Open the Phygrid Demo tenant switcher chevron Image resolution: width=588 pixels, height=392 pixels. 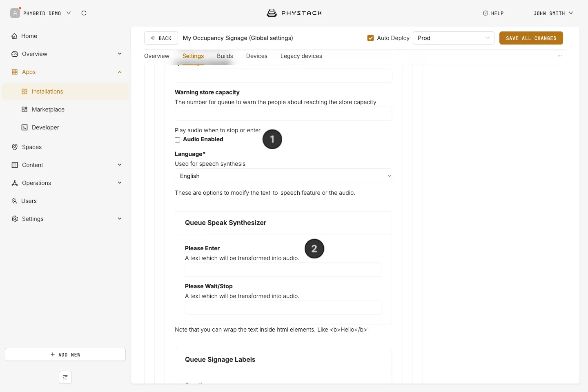click(69, 13)
